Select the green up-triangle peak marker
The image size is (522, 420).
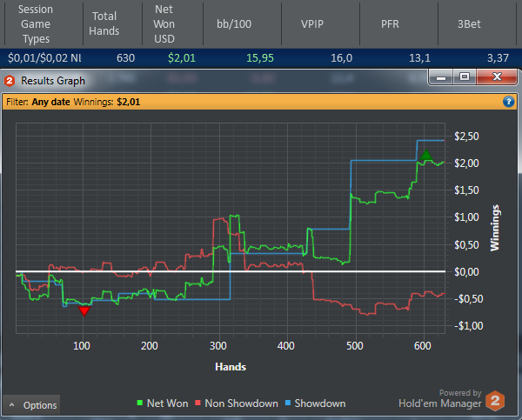click(x=425, y=155)
